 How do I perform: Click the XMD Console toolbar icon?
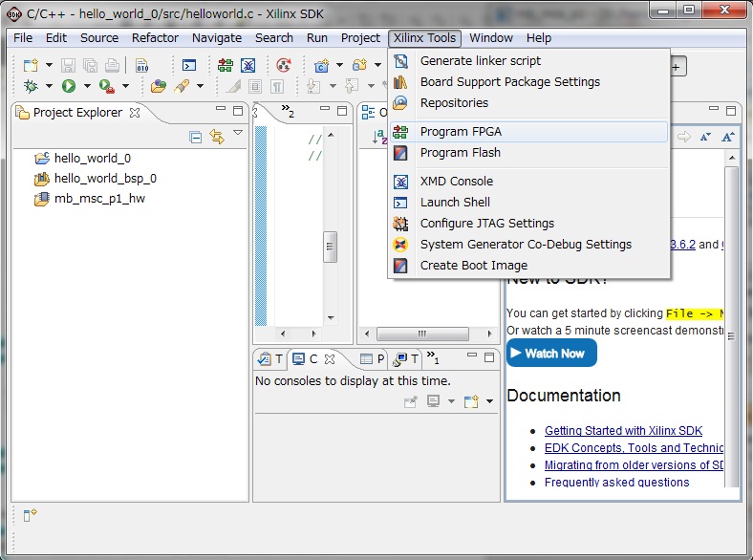pyautogui.click(x=247, y=65)
